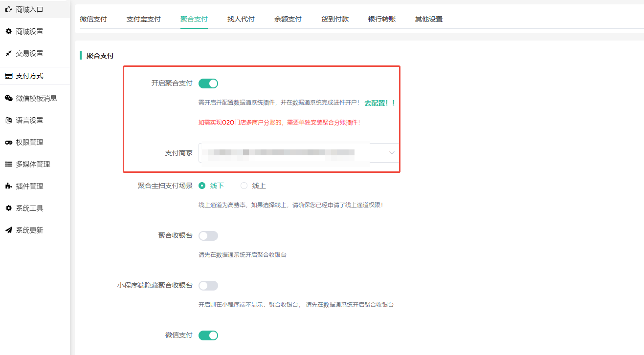This screenshot has height=355, width=644.
Task: Click the 商城入口 hand pointer icon
Action: [x=8, y=9]
